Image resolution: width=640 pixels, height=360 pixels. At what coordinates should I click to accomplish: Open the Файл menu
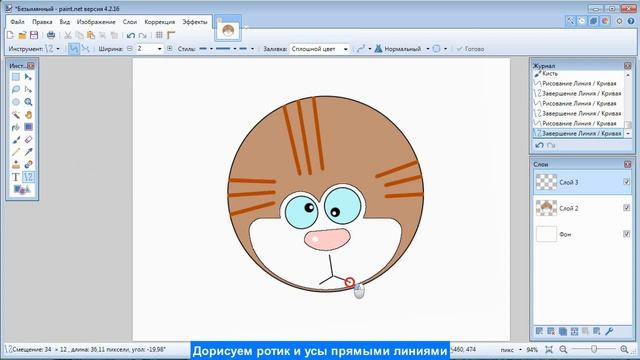17,22
